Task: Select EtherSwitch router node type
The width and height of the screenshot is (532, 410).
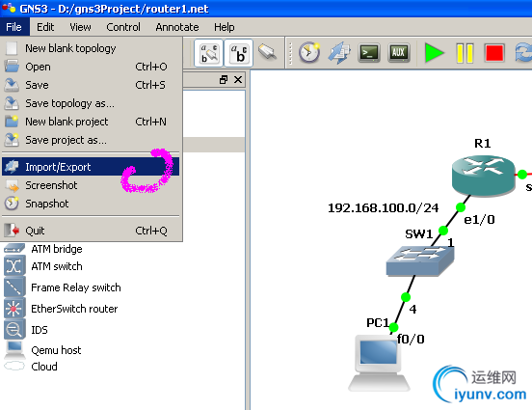Action: 74,309
